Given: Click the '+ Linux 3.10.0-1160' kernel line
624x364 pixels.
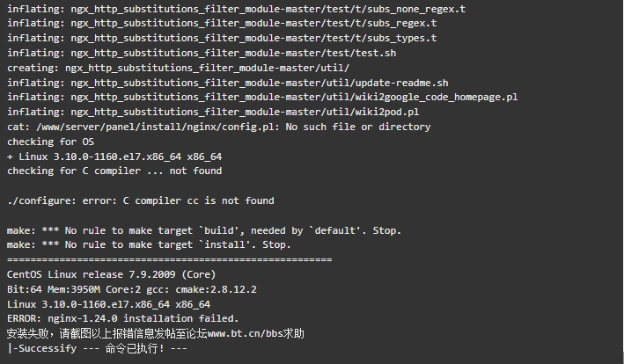Looking at the screenshot, I should (x=114, y=157).
